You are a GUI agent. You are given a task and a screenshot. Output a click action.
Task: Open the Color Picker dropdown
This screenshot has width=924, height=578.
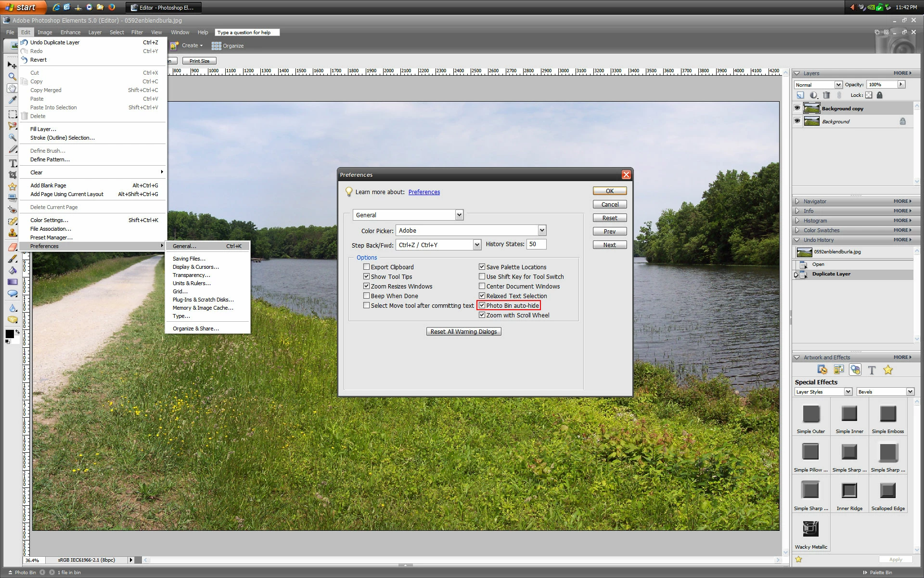point(542,230)
